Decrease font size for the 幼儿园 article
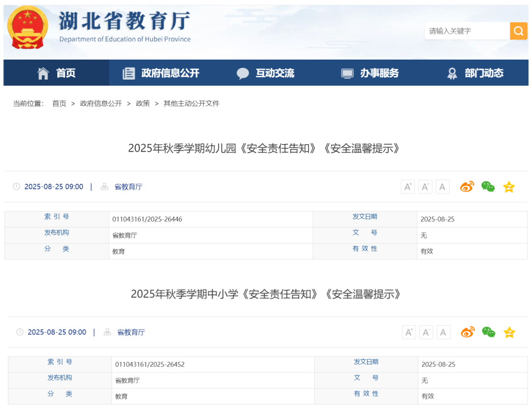The height and width of the screenshot is (411, 532). pos(425,187)
